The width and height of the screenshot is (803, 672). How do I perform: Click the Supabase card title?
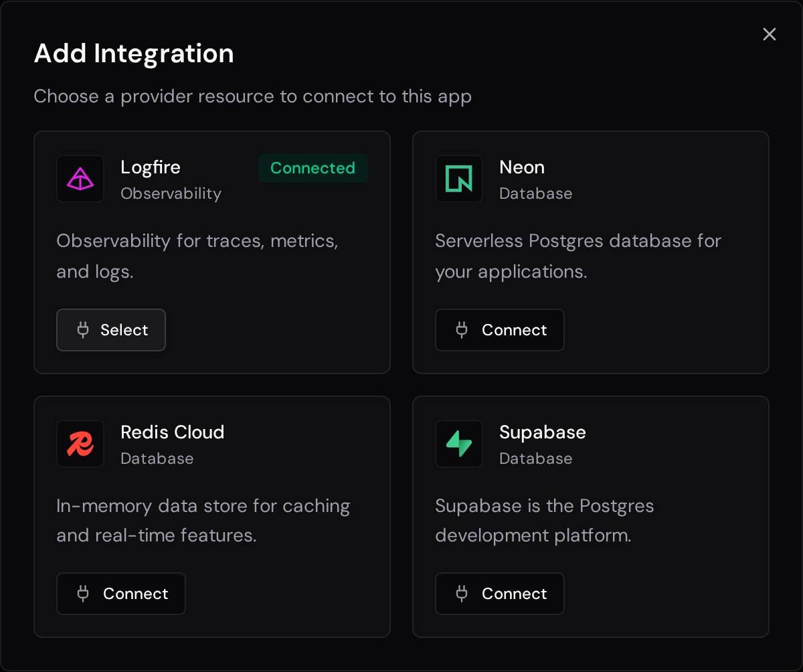(543, 432)
